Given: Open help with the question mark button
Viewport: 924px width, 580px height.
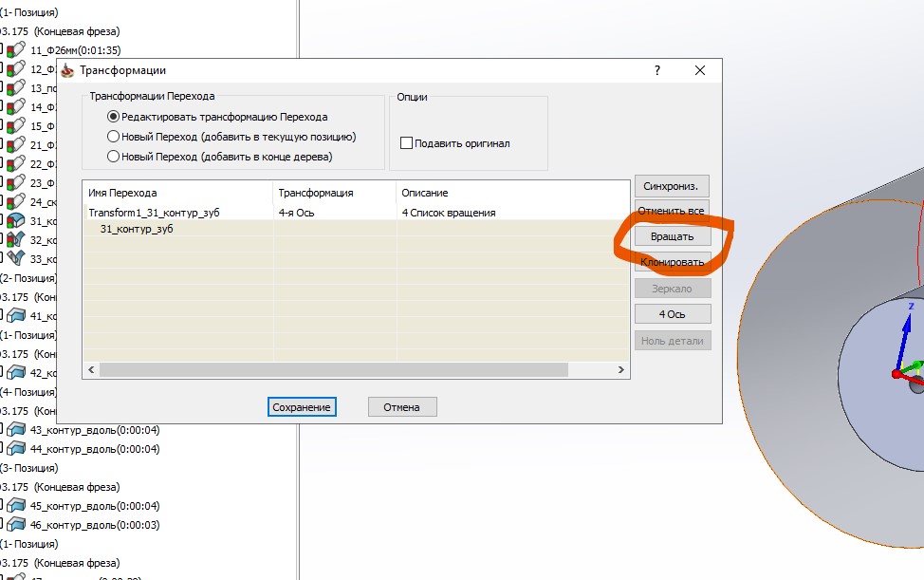Looking at the screenshot, I should click(657, 70).
